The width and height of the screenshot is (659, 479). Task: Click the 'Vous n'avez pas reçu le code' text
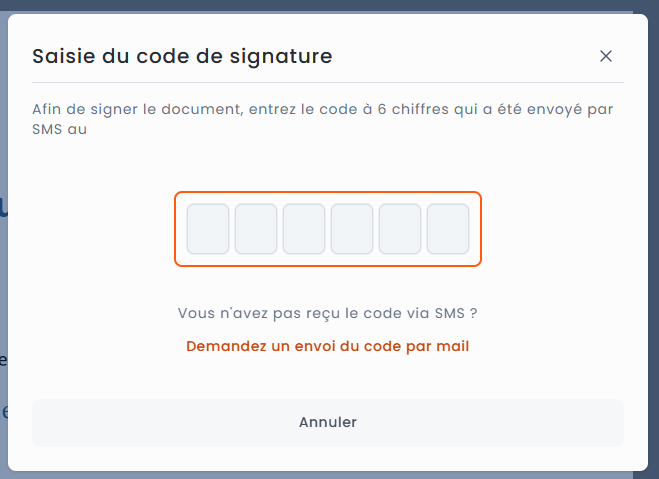pos(328,313)
